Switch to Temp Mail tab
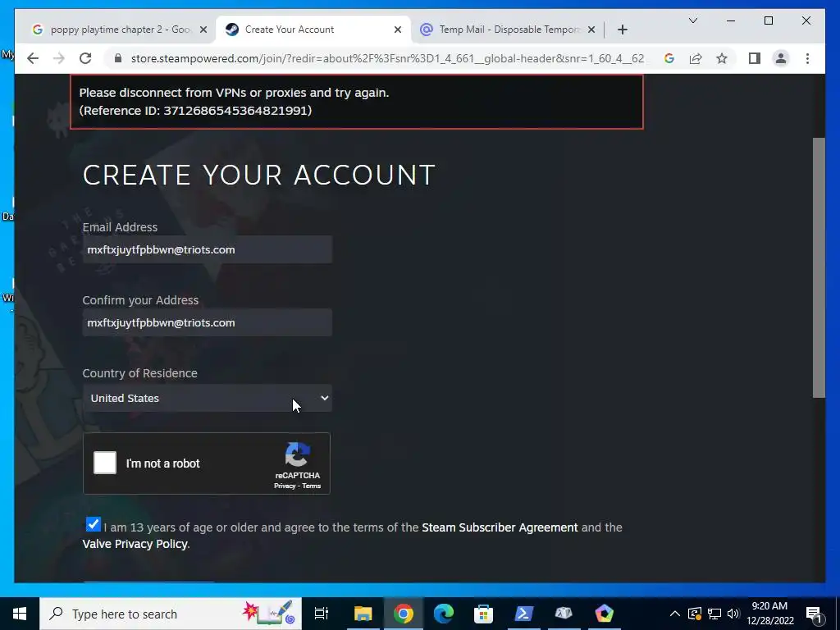The image size is (840, 630). point(507,30)
